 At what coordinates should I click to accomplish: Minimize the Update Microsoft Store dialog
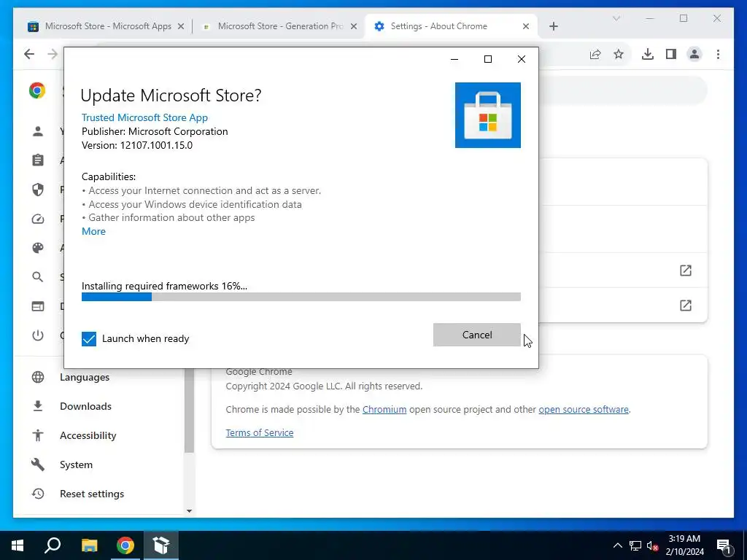(454, 59)
